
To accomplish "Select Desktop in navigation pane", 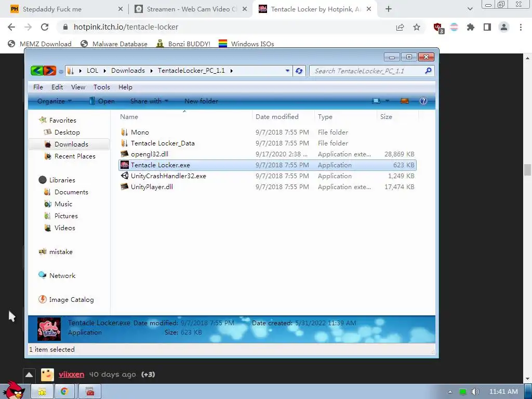I will click(62, 132).
